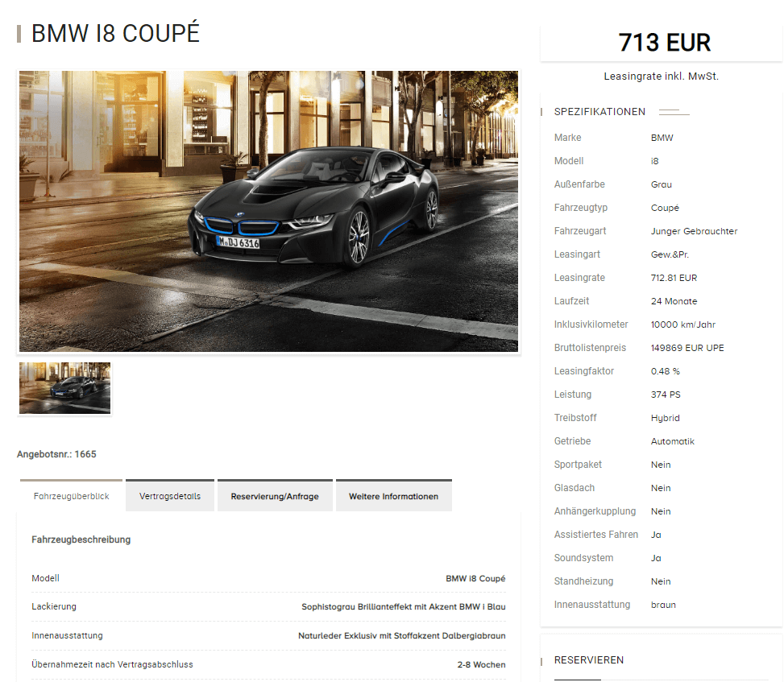Click the Leasingart value Gew.&Pr.

tap(670, 254)
